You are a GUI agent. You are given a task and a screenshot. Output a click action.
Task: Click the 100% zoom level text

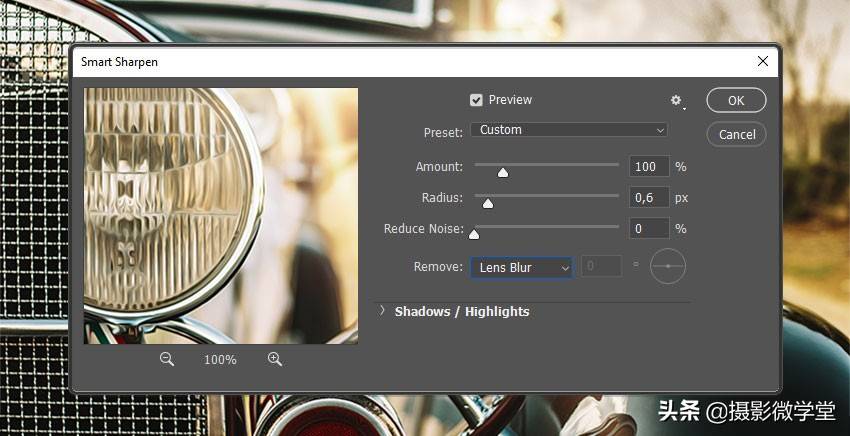click(x=220, y=360)
